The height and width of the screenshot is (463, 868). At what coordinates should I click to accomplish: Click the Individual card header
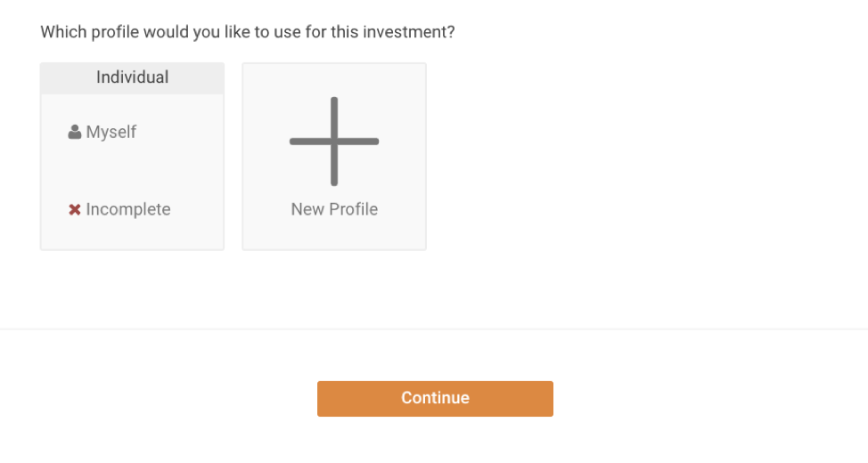click(x=132, y=77)
